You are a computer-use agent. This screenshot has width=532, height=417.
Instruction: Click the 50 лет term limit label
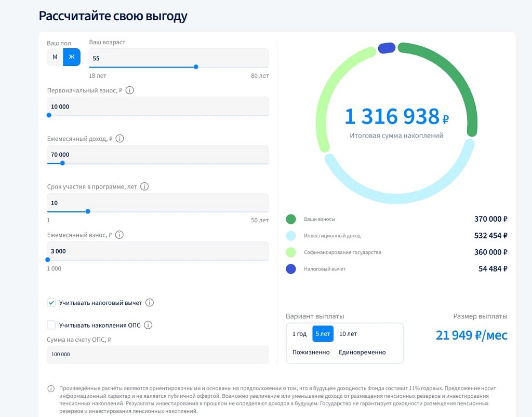[260, 220]
